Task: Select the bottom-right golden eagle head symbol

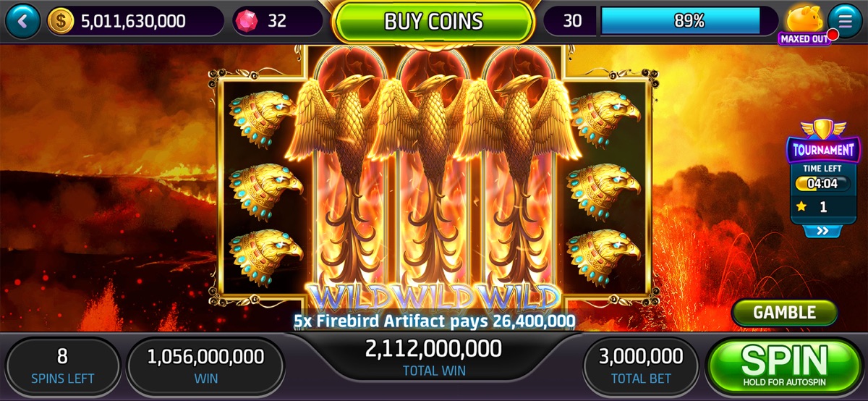Action: (604, 257)
